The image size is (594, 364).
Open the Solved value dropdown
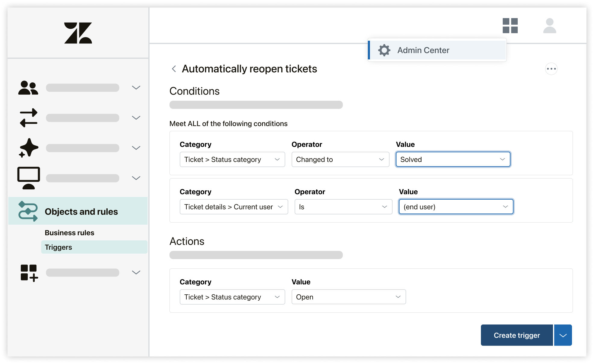453,159
